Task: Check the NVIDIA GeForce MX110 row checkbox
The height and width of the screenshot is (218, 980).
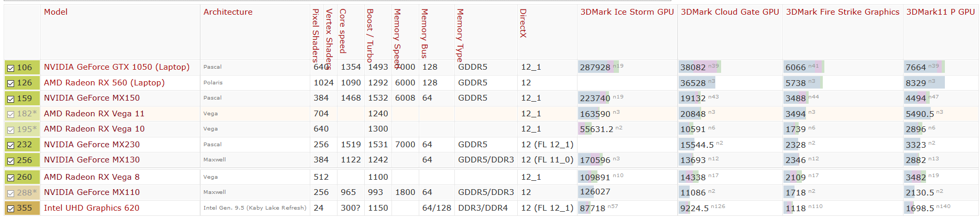Action: [x=10, y=193]
